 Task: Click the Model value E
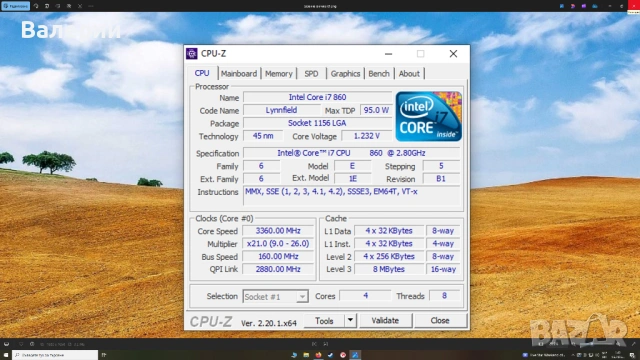pyautogui.click(x=352, y=166)
